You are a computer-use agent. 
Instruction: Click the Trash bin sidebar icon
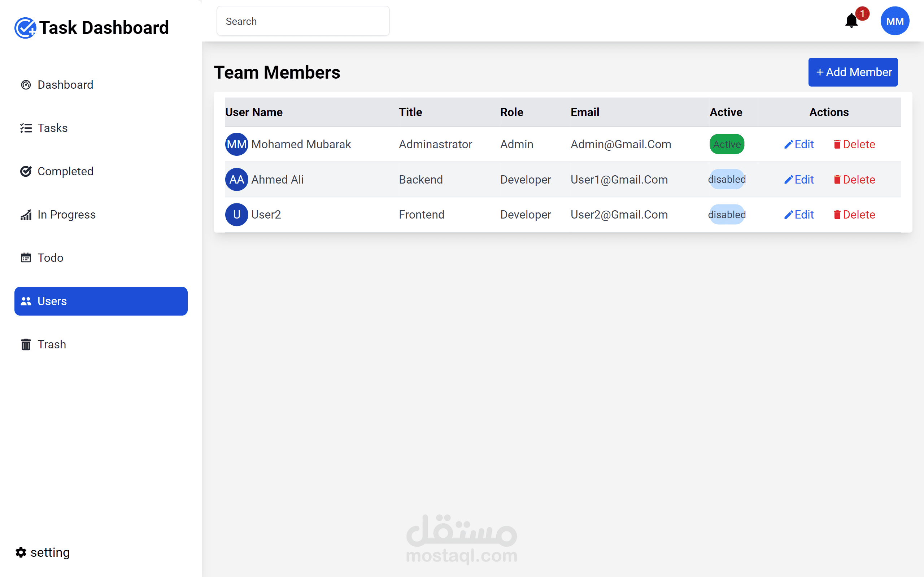(x=26, y=344)
